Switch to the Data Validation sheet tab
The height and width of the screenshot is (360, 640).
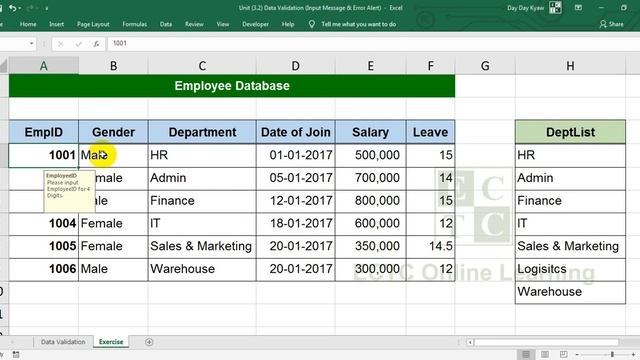63,342
